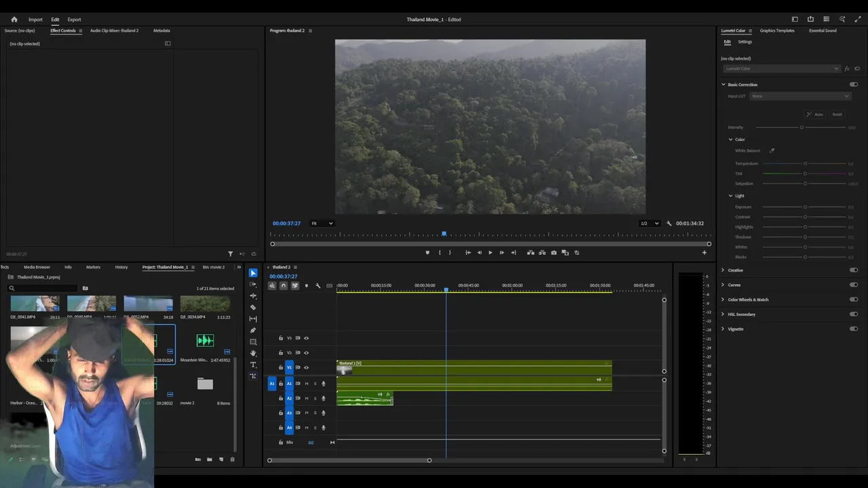The image size is (868, 488).
Task: Expand the Creative section
Action: click(723, 270)
